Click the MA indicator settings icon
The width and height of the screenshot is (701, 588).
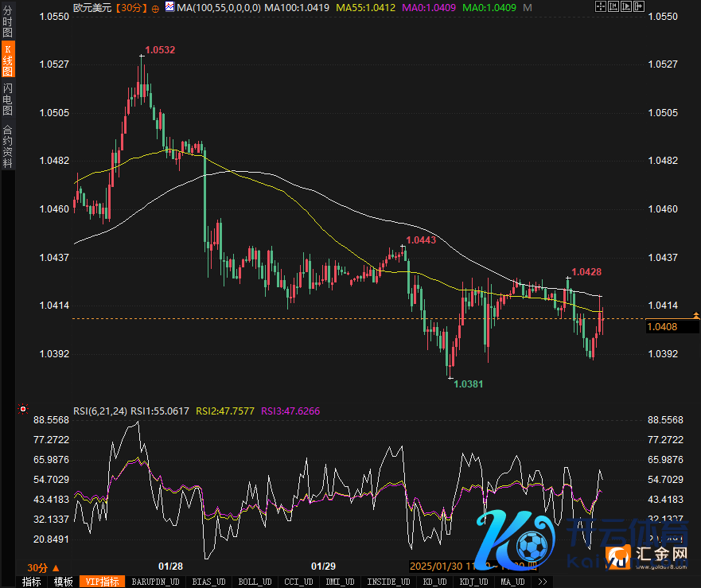[x=169, y=8]
